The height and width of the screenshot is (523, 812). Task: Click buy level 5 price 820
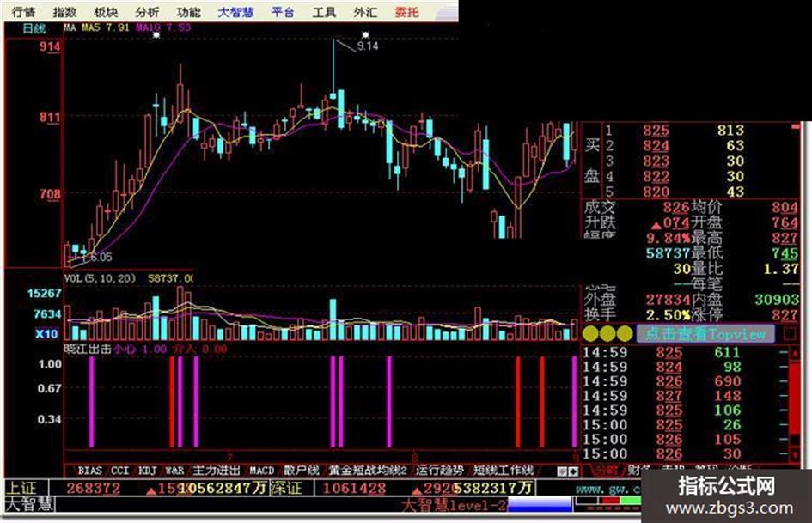[x=656, y=192]
